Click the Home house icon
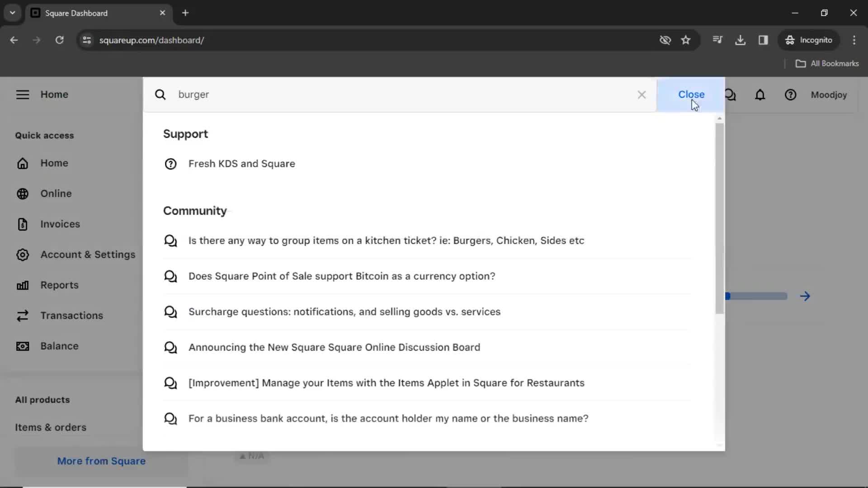Screen dimensions: 868x488 point(23,163)
